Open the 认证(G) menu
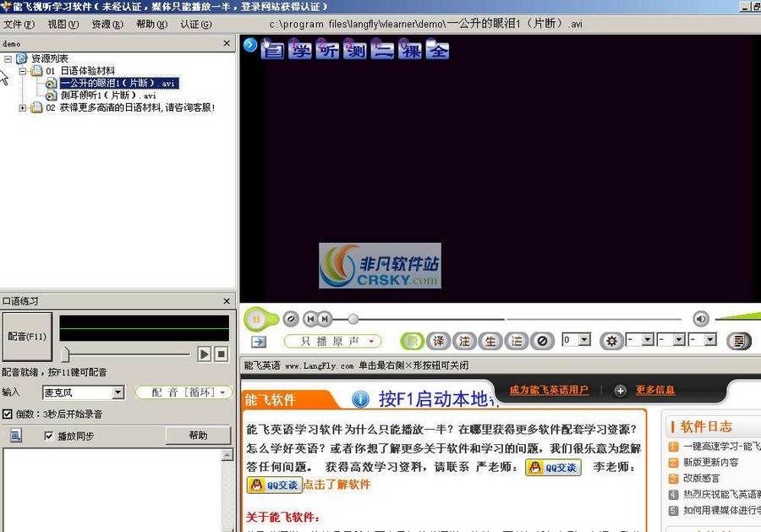Screen dimensions: 761x532 (x=196, y=25)
